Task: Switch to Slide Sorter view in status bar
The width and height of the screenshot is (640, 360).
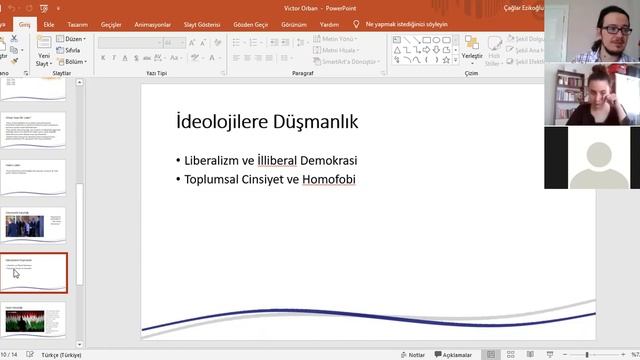Action: (511, 354)
